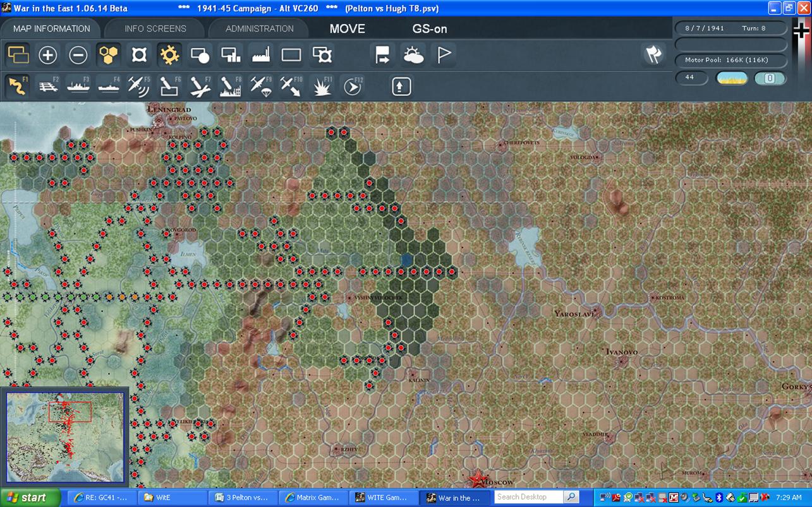The height and width of the screenshot is (507, 812).
Task: Toggle the square ring-shaped icon in the top toolbar
Action: pyautogui.click(x=139, y=55)
